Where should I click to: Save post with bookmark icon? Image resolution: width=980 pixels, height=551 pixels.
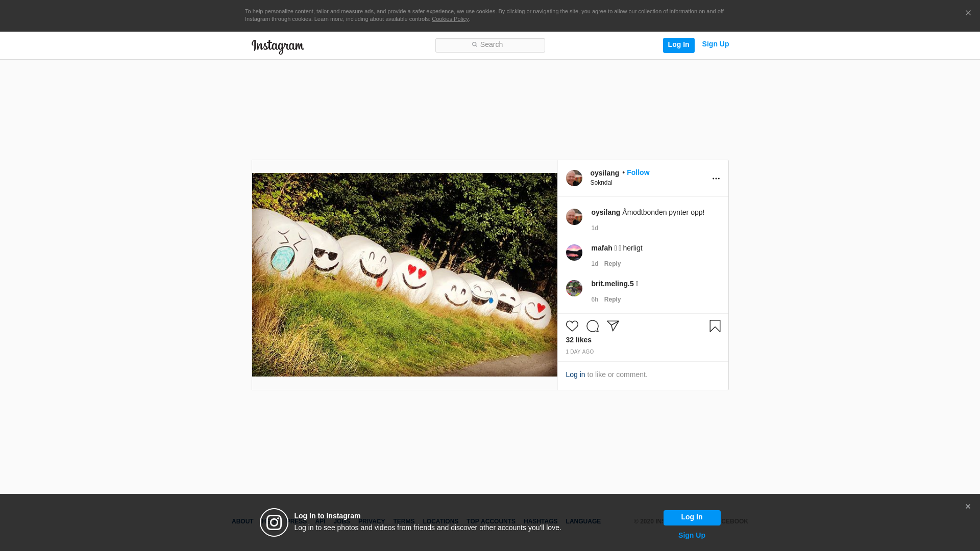point(715,326)
